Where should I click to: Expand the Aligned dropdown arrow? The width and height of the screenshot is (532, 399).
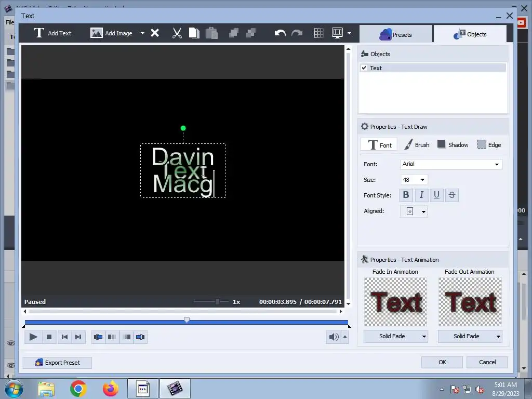pyautogui.click(x=423, y=212)
